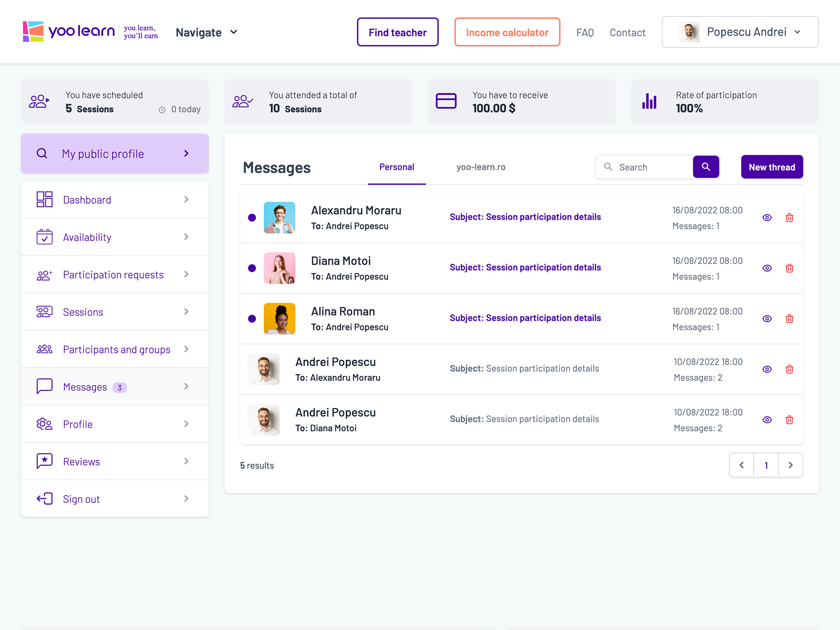840x630 pixels.
Task: Click the Sign out icon
Action: pos(45,499)
